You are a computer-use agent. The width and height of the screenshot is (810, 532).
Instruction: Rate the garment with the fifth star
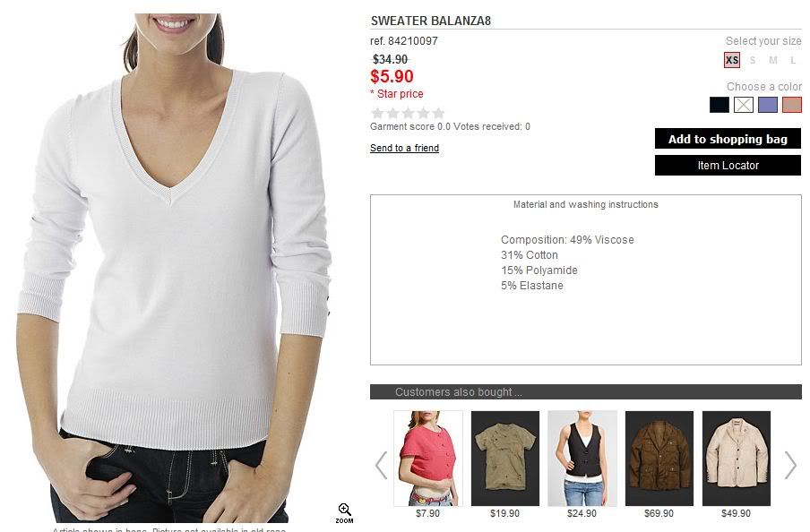click(x=438, y=113)
